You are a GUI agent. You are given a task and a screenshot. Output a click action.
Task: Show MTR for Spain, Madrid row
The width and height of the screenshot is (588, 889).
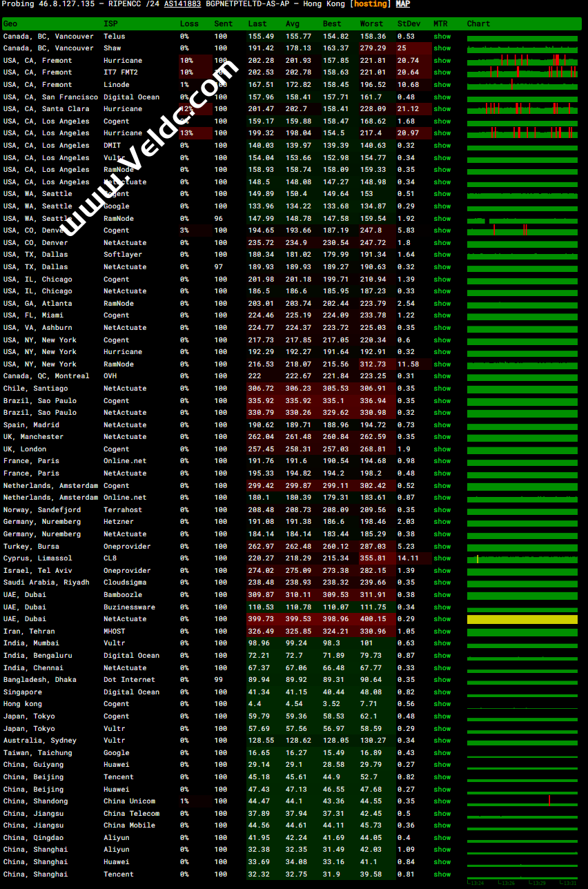[x=442, y=425]
